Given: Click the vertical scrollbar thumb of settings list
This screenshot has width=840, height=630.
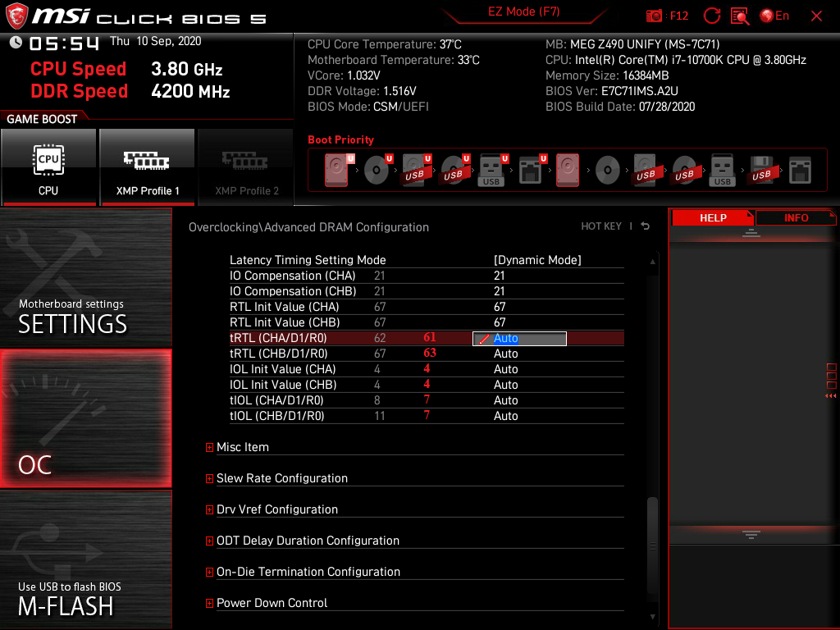Looking at the screenshot, I should click(652, 546).
